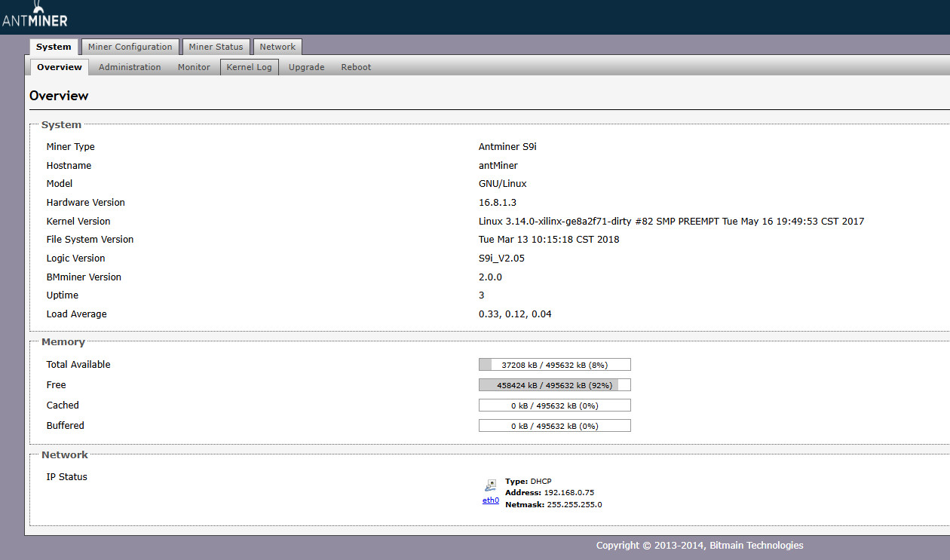Image resolution: width=950 pixels, height=560 pixels.
Task: Click the 'Logic Version' label
Action: click(x=75, y=259)
